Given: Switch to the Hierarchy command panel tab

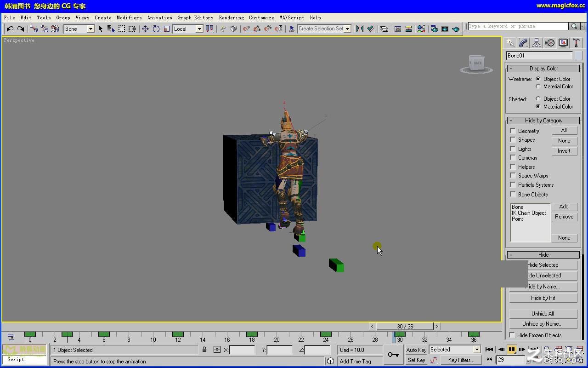Looking at the screenshot, I should pyautogui.click(x=537, y=43).
